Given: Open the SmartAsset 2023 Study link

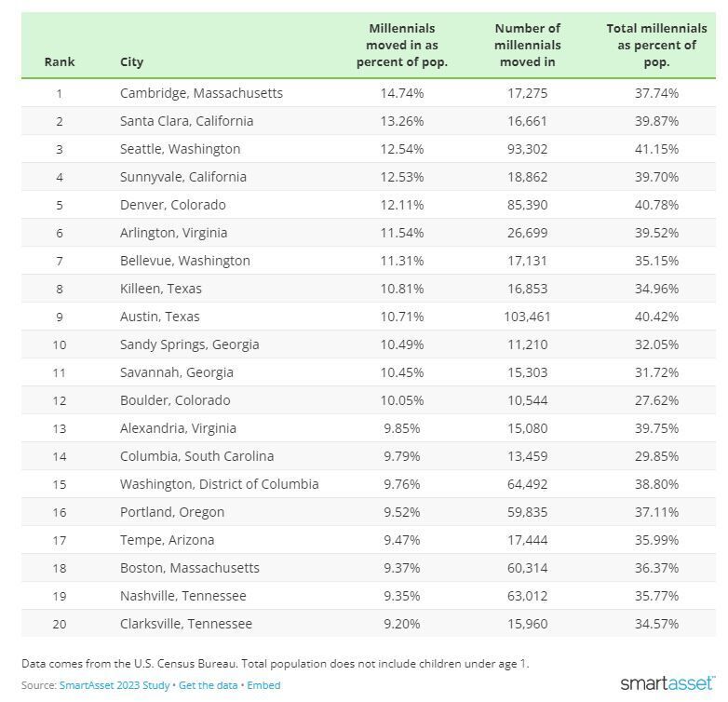Looking at the screenshot, I should click(x=115, y=685).
